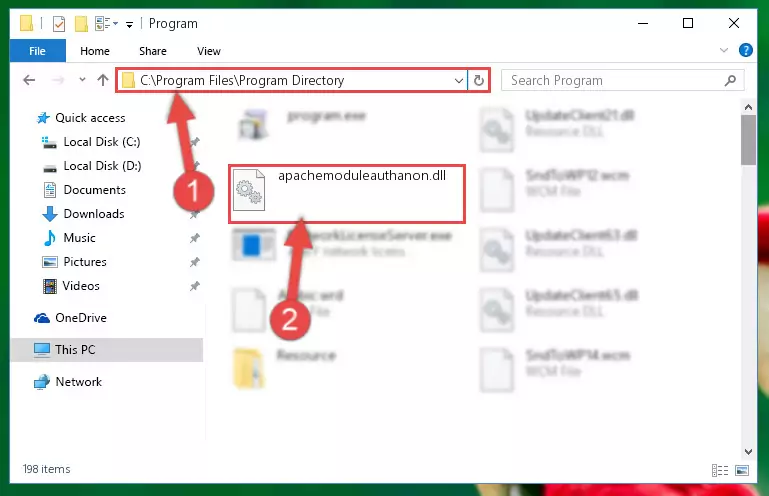
Task: Click the folder icon in address bar
Action: tap(128, 80)
